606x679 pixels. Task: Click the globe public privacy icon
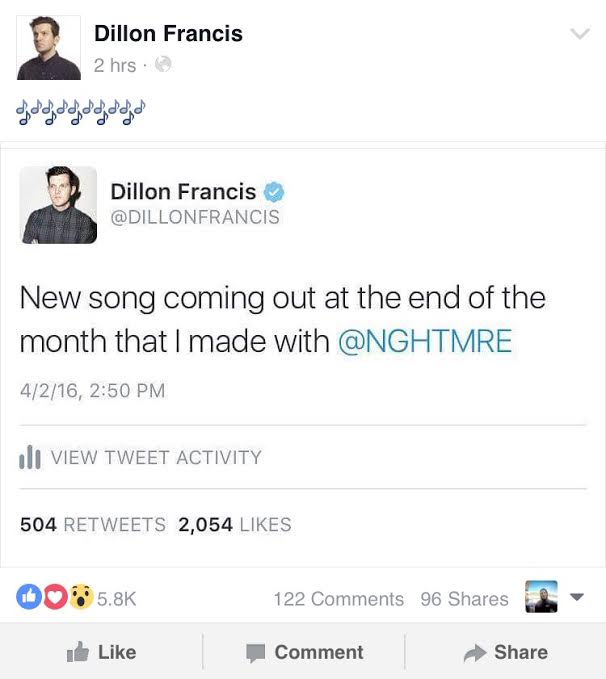coord(163,64)
